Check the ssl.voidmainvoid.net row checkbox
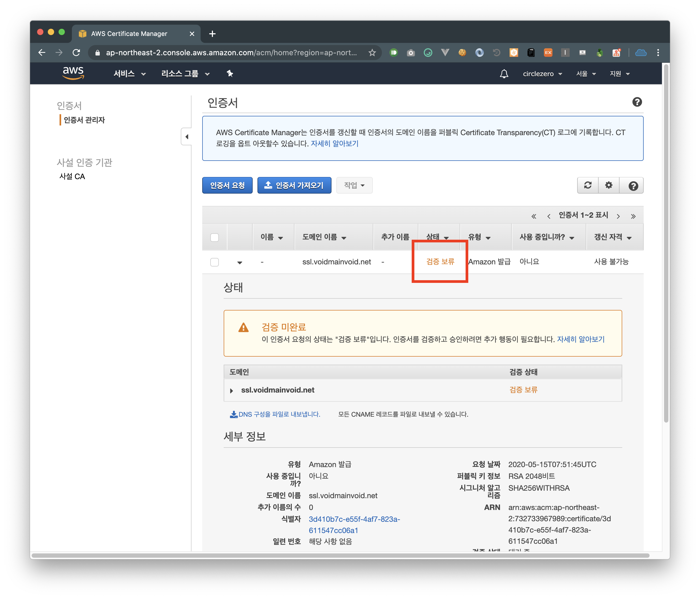 coord(215,262)
